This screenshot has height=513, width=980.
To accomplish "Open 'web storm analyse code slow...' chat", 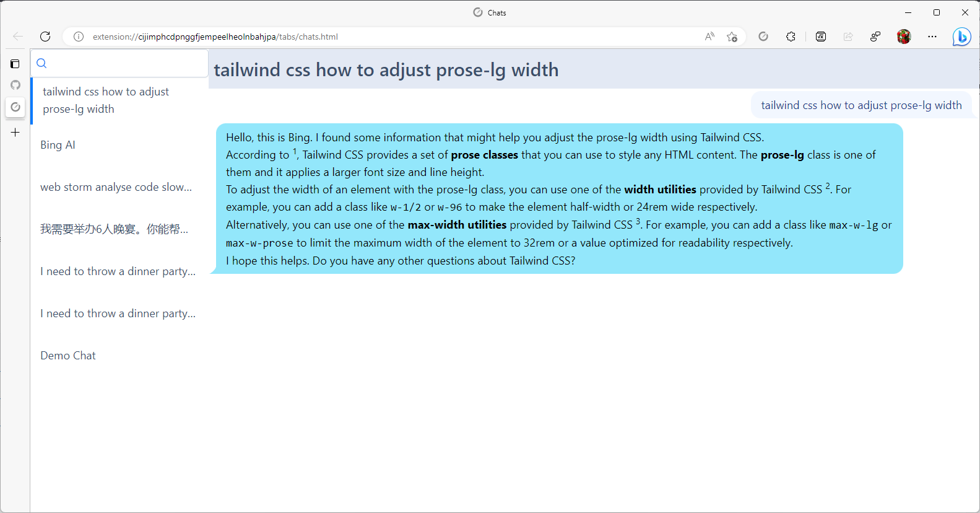I will click(120, 187).
